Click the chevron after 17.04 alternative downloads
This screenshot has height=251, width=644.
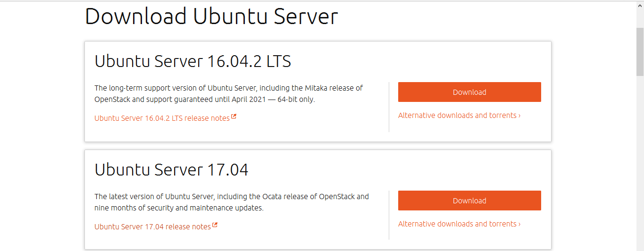[x=519, y=224]
